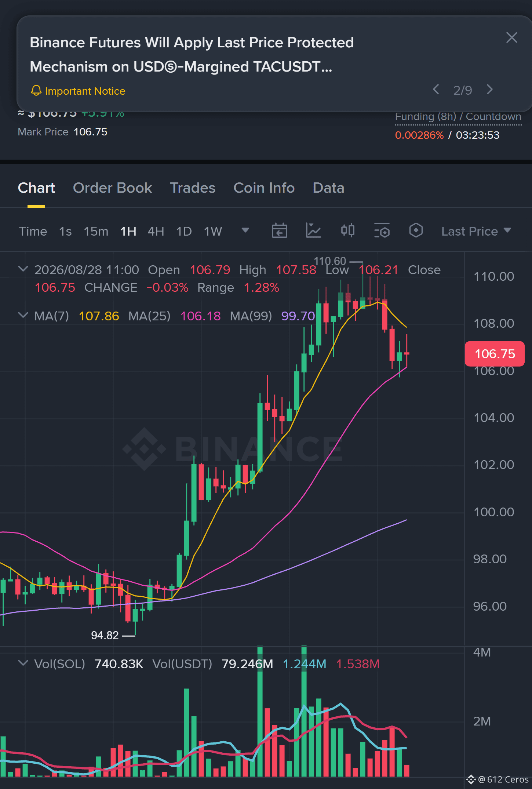The image size is (532, 789).
Task: Click the 94.82 low price marker
Action: (x=105, y=635)
